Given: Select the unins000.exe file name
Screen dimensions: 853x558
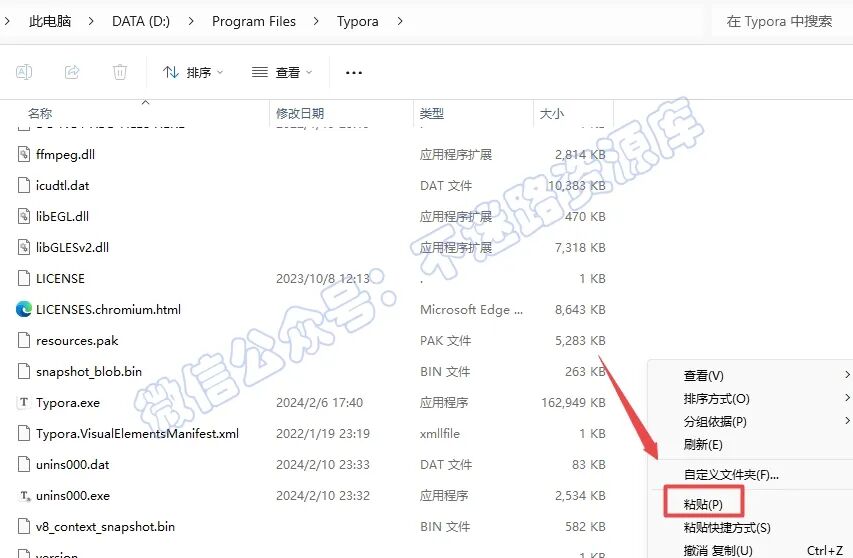Looking at the screenshot, I should point(73,495).
